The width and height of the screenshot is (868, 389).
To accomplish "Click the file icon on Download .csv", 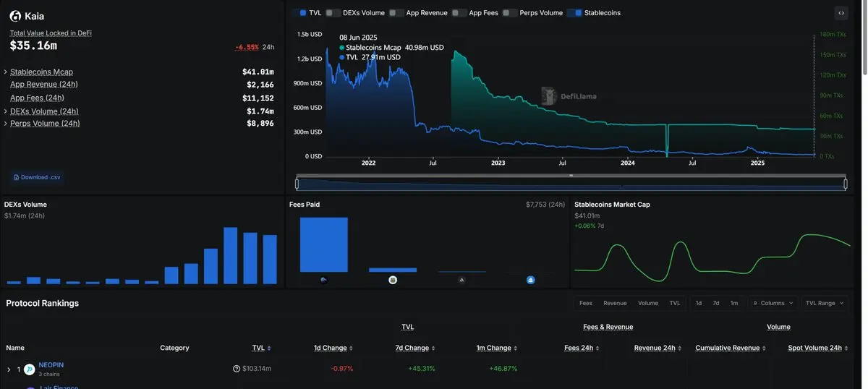I will pyautogui.click(x=17, y=177).
